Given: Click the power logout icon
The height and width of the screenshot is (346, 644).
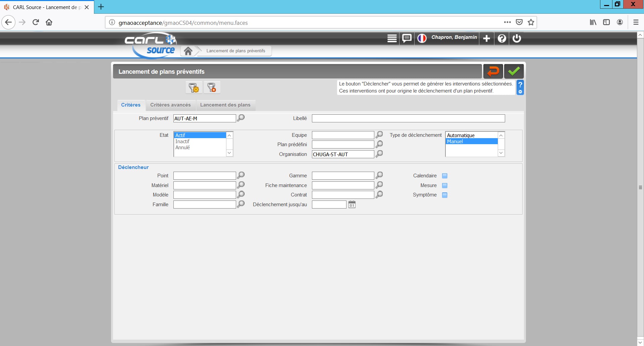Looking at the screenshot, I should pos(517,39).
